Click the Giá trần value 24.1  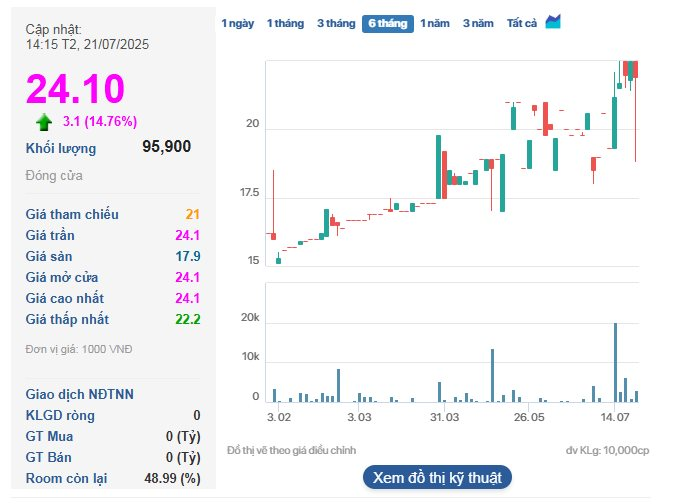(x=188, y=236)
